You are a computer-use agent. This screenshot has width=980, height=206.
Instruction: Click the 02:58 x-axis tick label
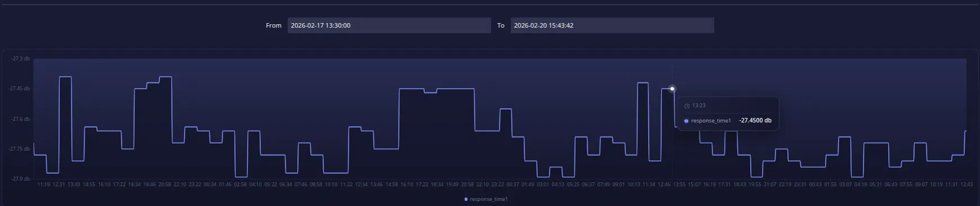(240, 185)
